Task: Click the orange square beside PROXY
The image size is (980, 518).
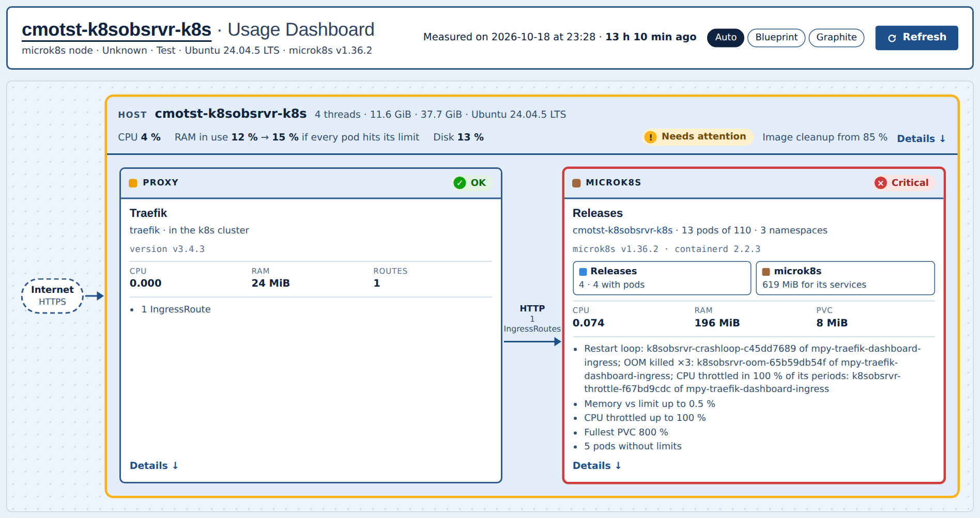Action: pos(133,183)
